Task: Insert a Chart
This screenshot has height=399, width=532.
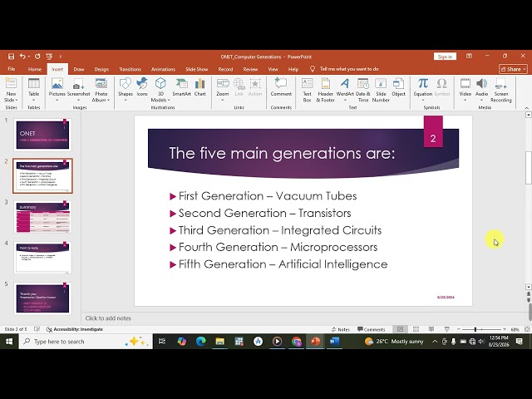Action: click(199, 87)
